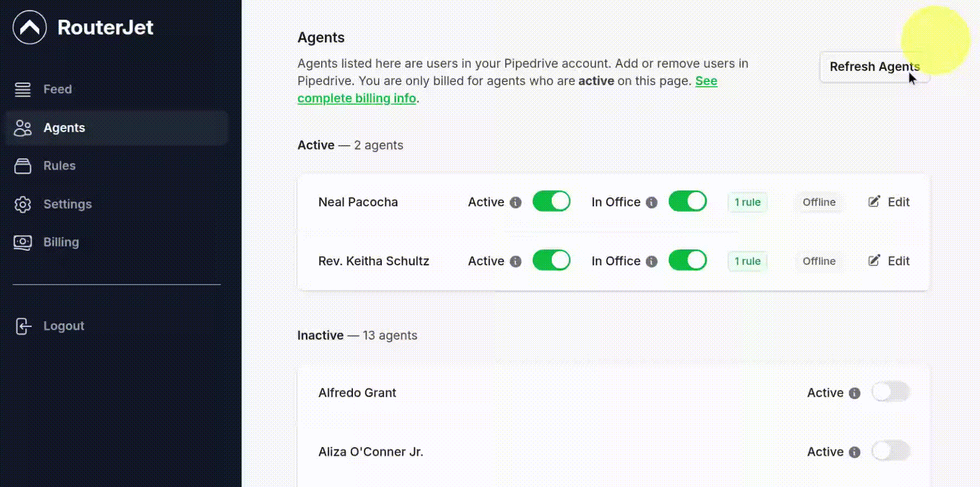The width and height of the screenshot is (980, 487).
Task: Click Edit text for Rev. Keitha Schultz
Action: [898, 261]
